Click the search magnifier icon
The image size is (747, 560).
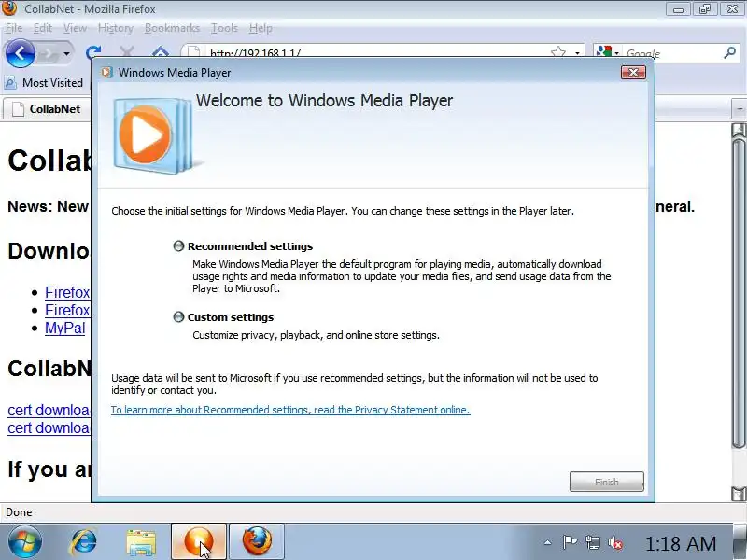(729, 53)
